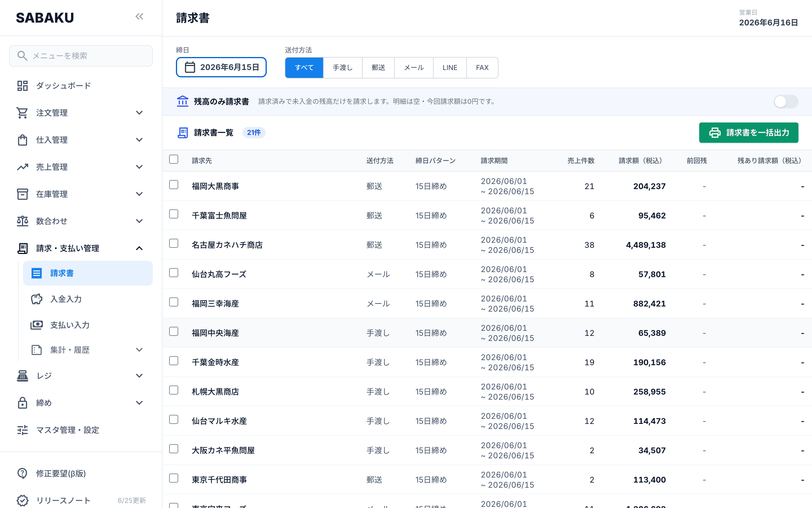
Task: Check the box for 札幌大黒商店
Action: (174, 390)
